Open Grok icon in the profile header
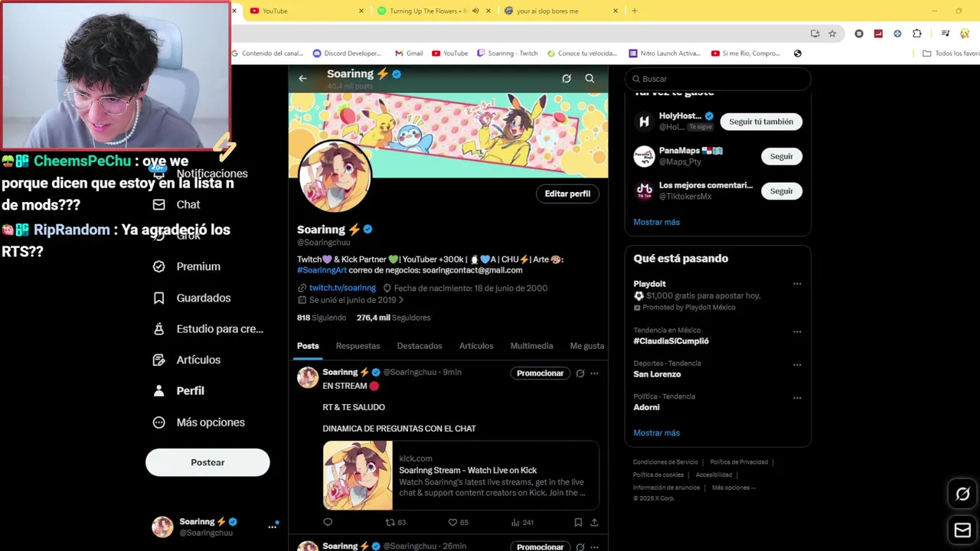 tap(567, 78)
